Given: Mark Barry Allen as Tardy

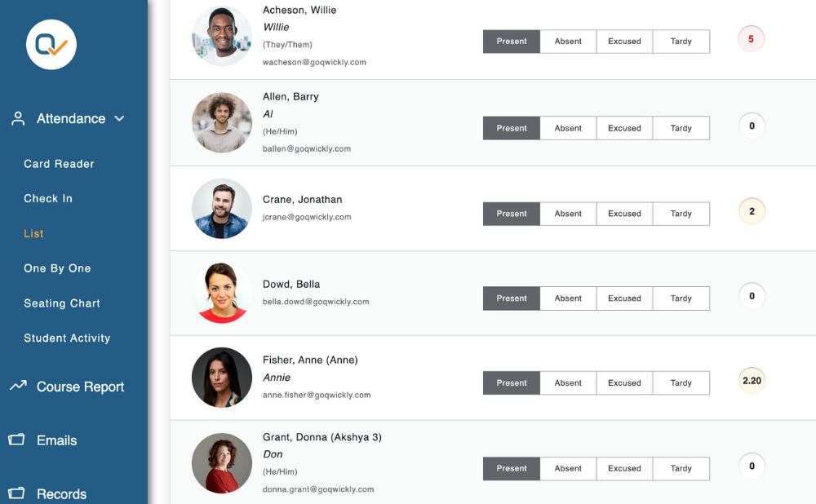Looking at the screenshot, I should (x=681, y=128).
